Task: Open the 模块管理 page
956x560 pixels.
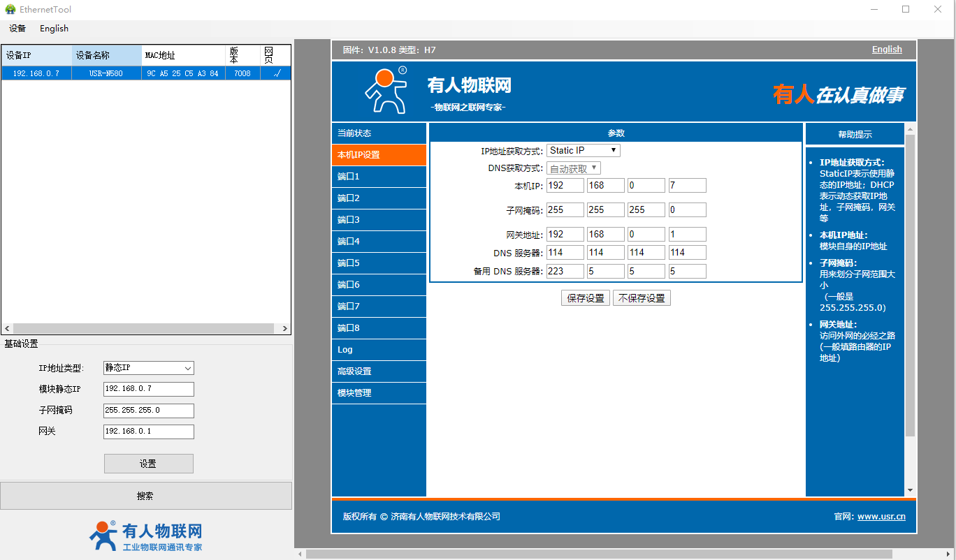Action: (x=378, y=393)
